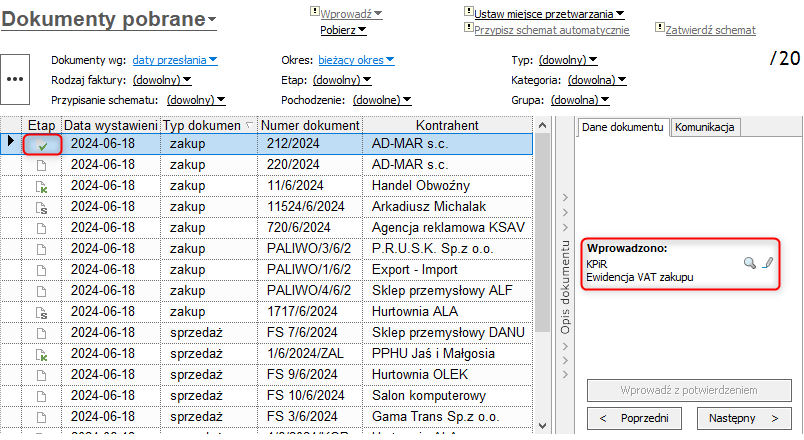Viewport: 804px width, 440px height.
Task: Click the stage icon for Hurtownia ALA row
Action: click(42, 312)
